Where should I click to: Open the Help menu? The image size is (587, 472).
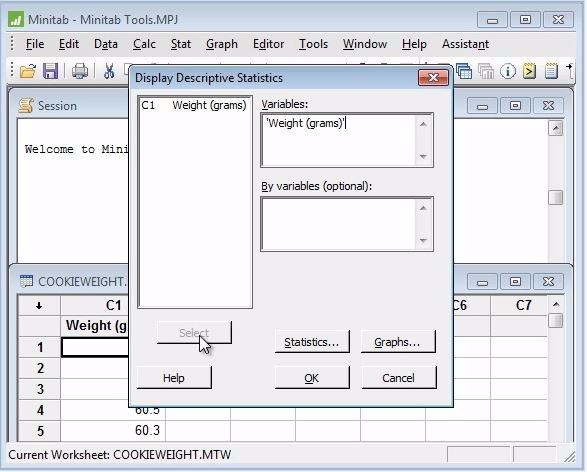[x=414, y=44]
